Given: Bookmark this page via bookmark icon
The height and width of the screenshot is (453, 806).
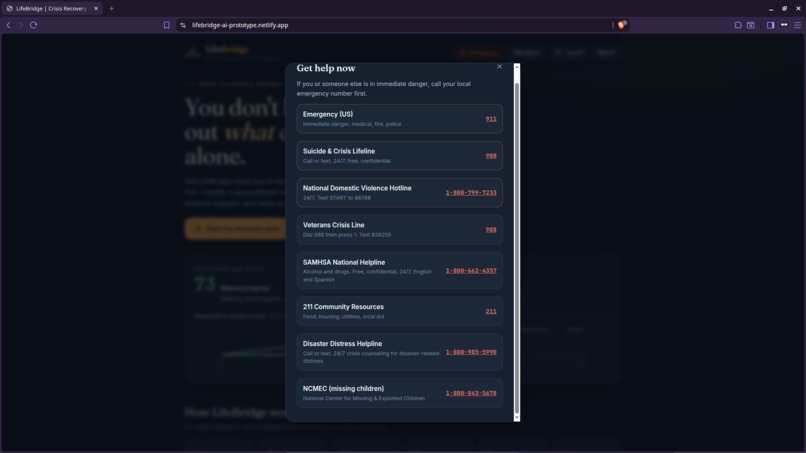Looking at the screenshot, I should (x=167, y=25).
